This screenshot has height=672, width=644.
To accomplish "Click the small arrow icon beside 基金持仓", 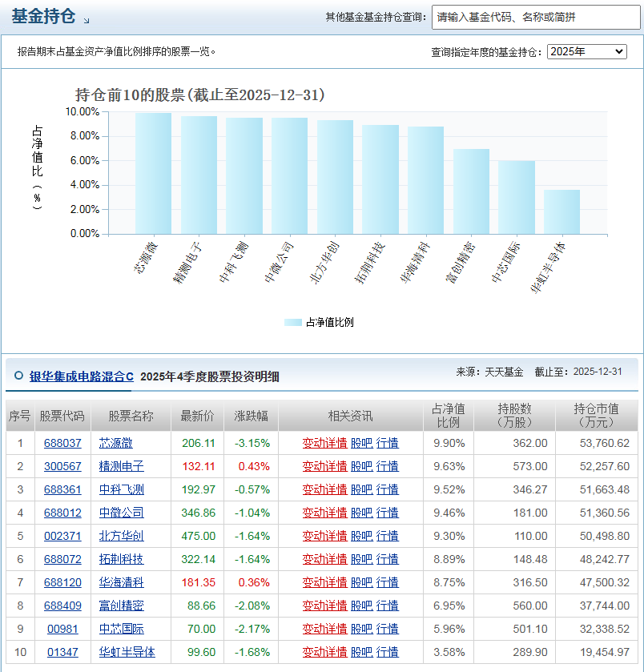I will [87, 20].
